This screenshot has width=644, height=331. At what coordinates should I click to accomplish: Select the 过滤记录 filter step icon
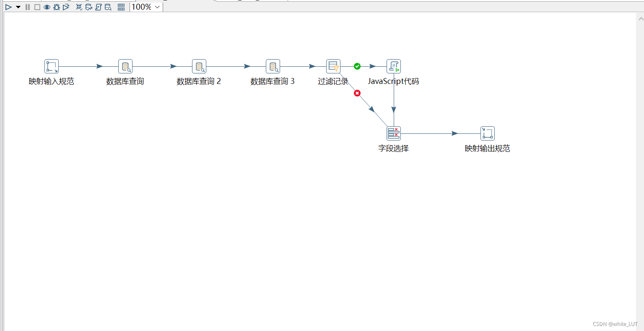click(333, 66)
